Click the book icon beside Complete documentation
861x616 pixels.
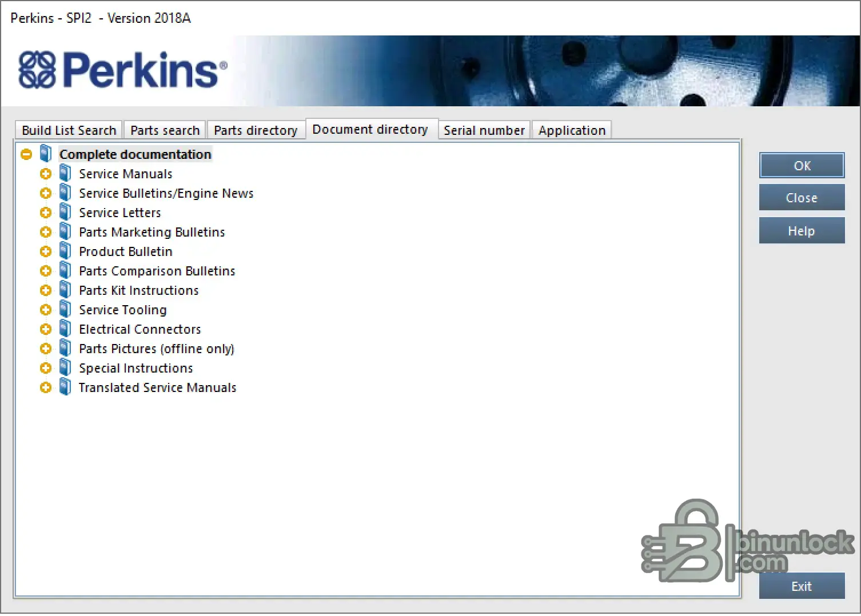(x=46, y=154)
